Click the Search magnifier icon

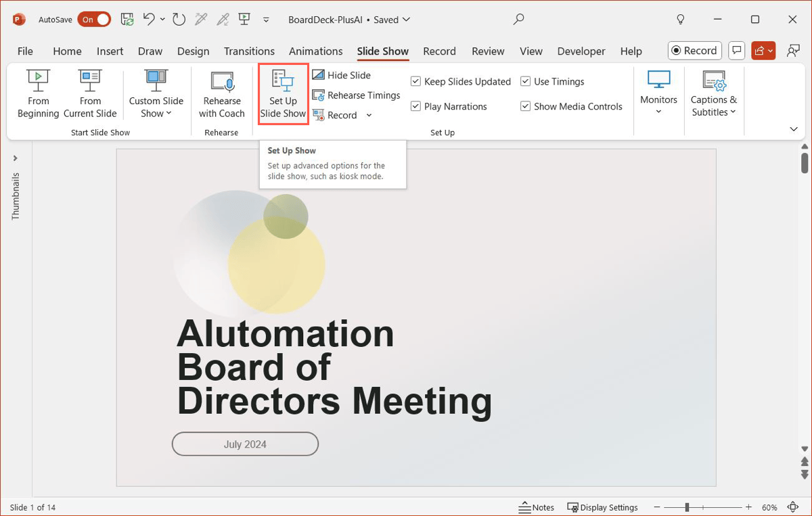click(x=519, y=20)
